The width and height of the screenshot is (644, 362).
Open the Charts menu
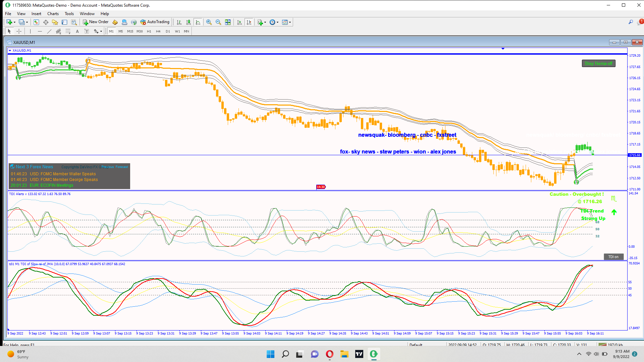tap(53, 14)
